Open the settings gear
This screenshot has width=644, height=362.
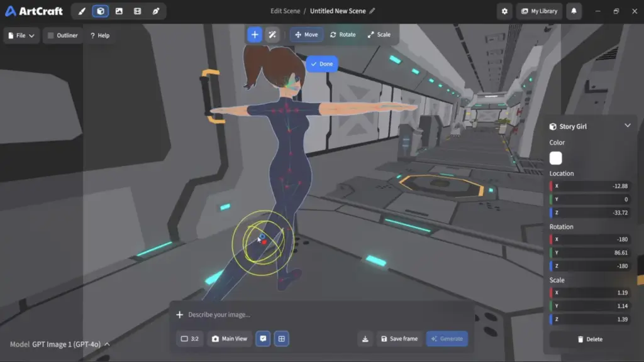coord(505,11)
